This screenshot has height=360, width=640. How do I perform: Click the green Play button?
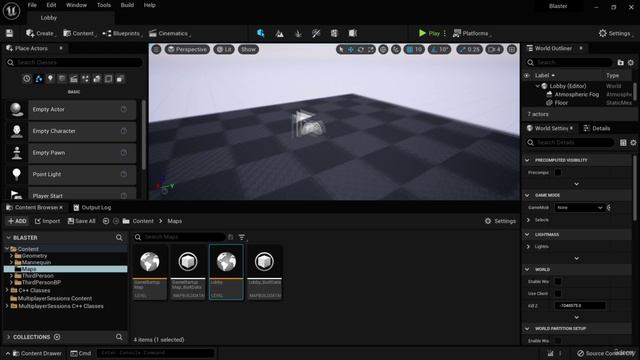(429, 33)
